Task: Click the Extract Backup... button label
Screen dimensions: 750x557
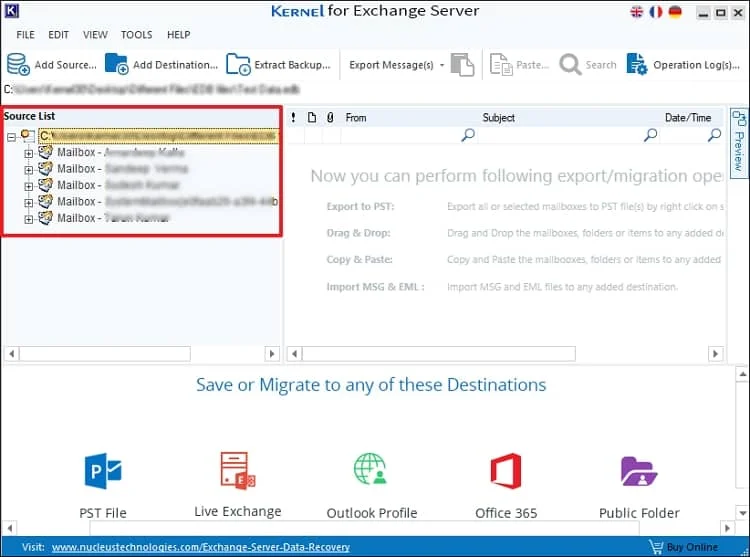Action: click(292, 65)
